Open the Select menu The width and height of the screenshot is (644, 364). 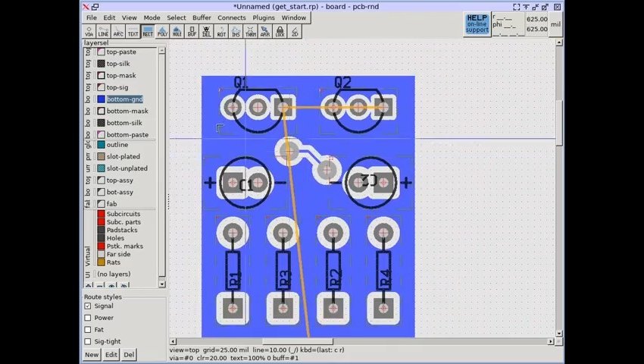pos(177,17)
